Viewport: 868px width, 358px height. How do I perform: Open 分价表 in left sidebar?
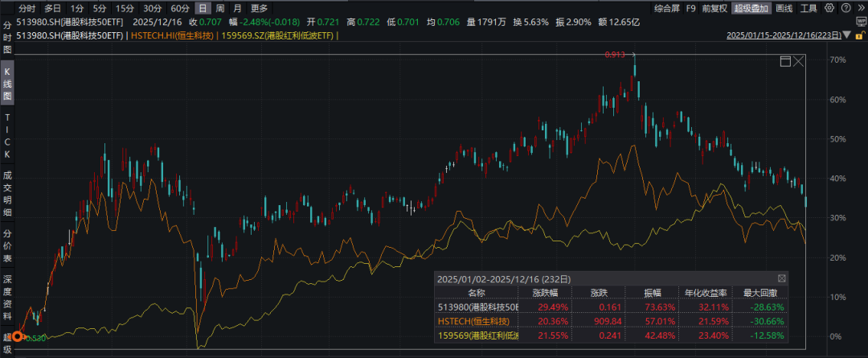(x=7, y=245)
